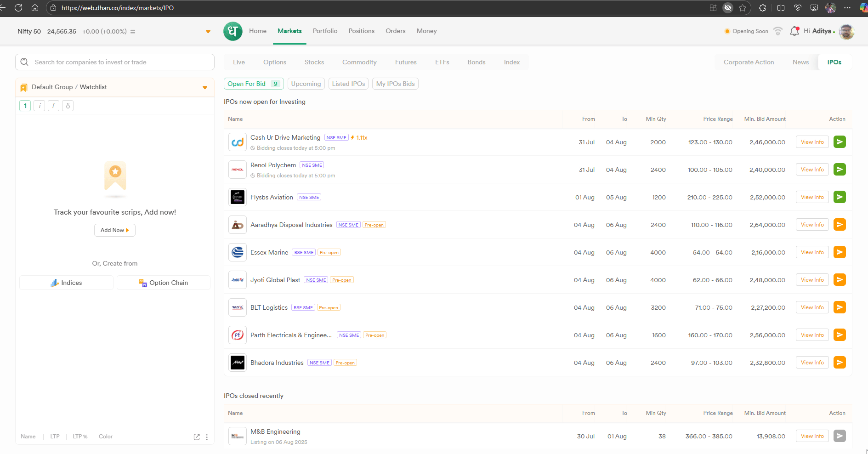Click the bookmark star in address bar
Viewport: 868px width, 454px height.
click(743, 8)
